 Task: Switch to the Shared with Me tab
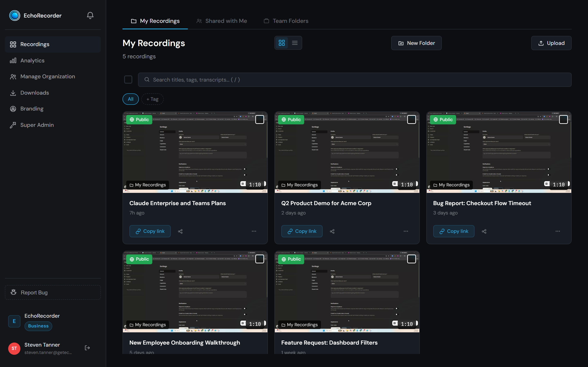226,21
